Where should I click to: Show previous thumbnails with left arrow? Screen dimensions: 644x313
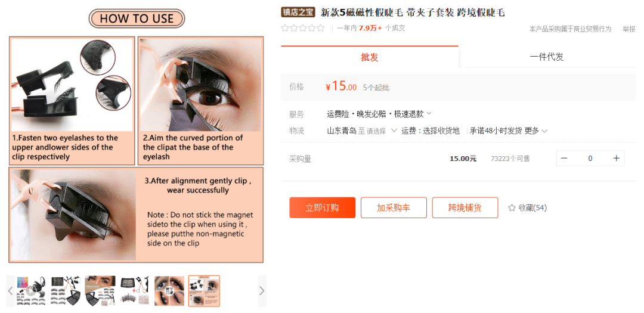[x=11, y=291]
